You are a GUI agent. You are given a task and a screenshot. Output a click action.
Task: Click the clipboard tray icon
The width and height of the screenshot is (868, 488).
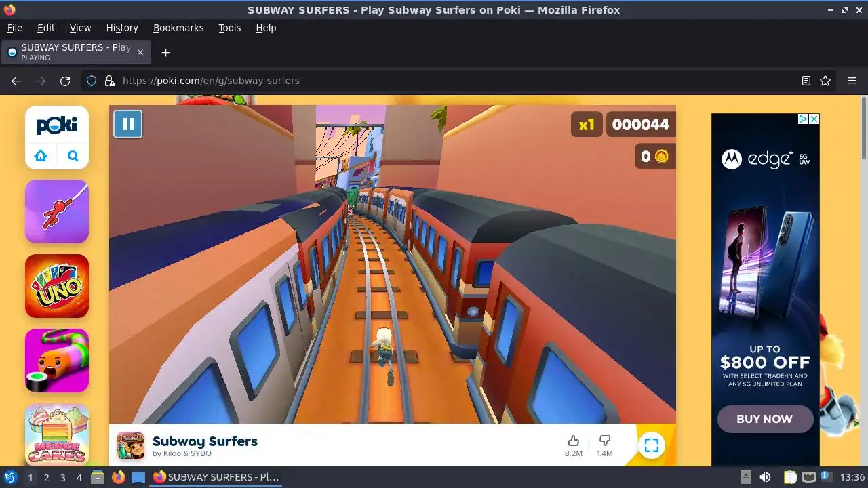pyautogui.click(x=790, y=477)
